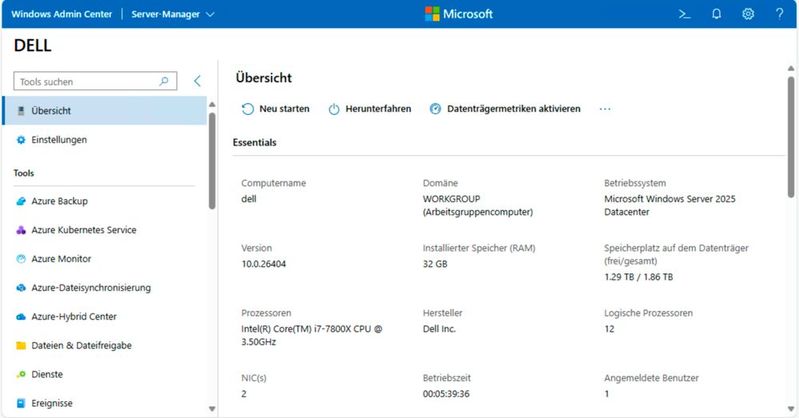
Task: Click the DELL server title
Action: [33, 45]
